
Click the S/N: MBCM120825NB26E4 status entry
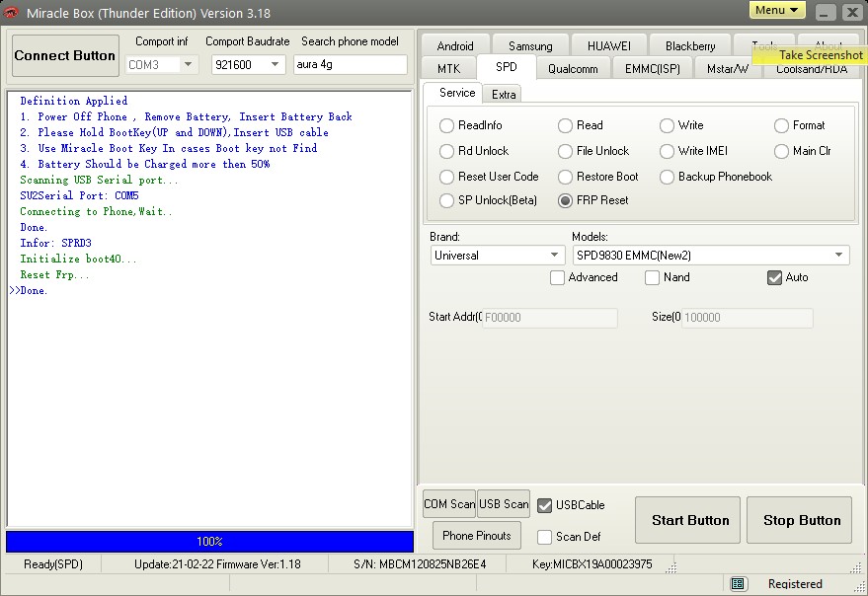click(x=420, y=564)
